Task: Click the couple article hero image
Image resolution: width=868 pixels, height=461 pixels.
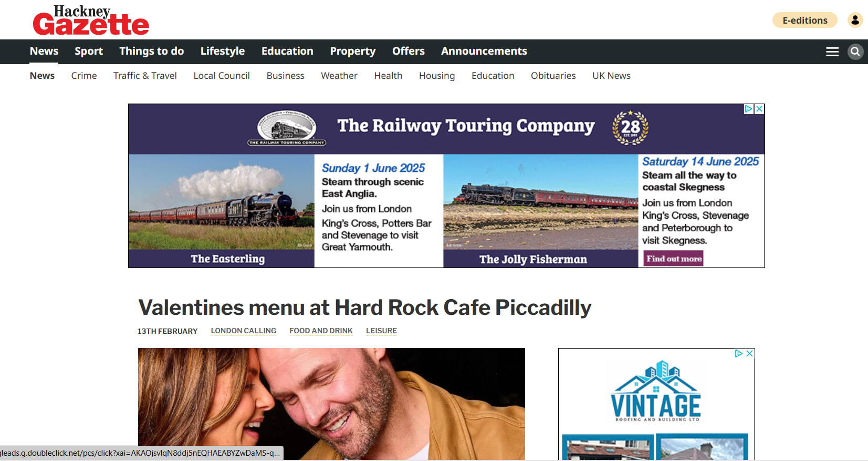Action: (x=331, y=404)
